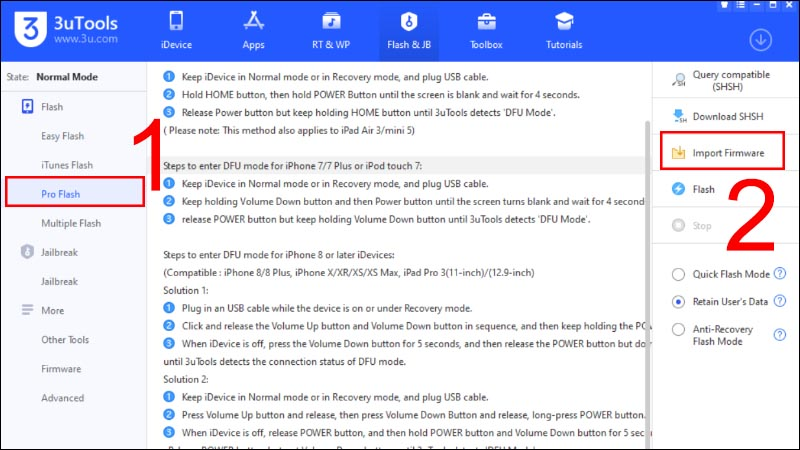Click the Query compatible (SHSH) button label
800x450 pixels.
click(x=730, y=81)
